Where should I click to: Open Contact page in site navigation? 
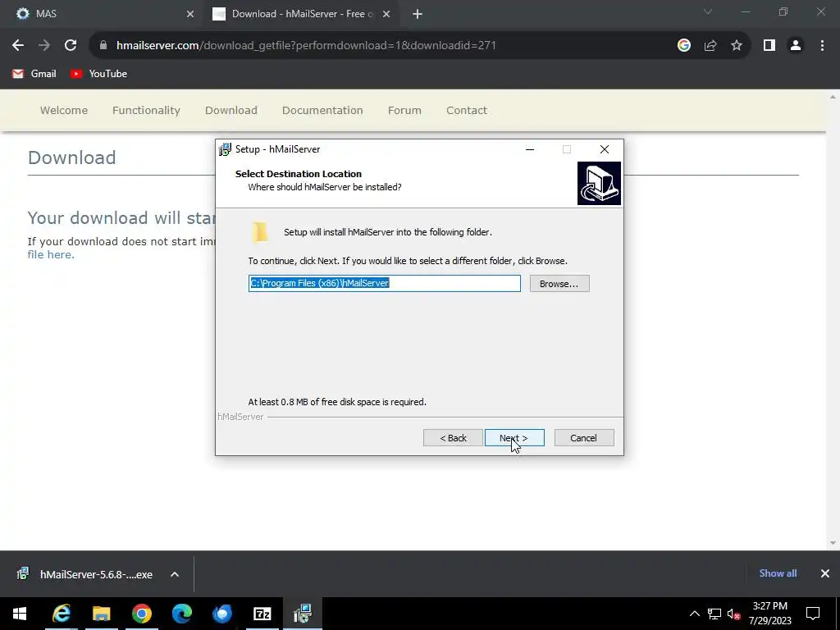467,111
